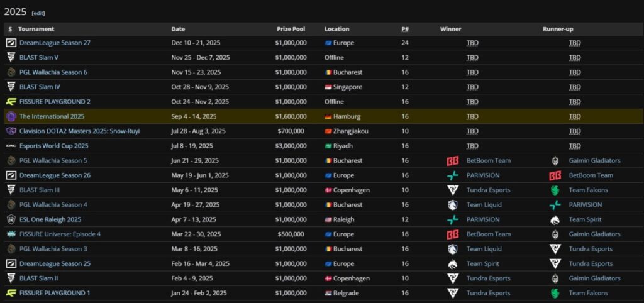Click the Germany flag beside Hamburg
The width and height of the screenshot is (644, 303).
coord(328,116)
